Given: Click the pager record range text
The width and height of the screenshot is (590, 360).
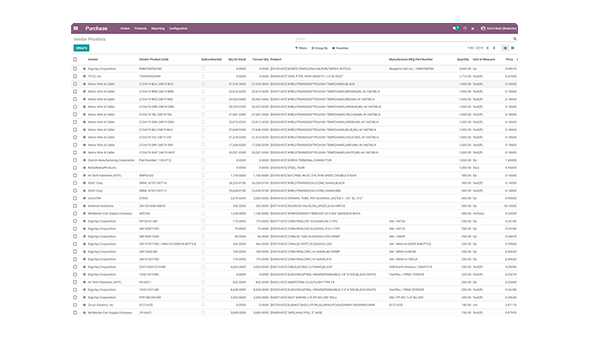Looking at the screenshot, I should tap(475, 48).
